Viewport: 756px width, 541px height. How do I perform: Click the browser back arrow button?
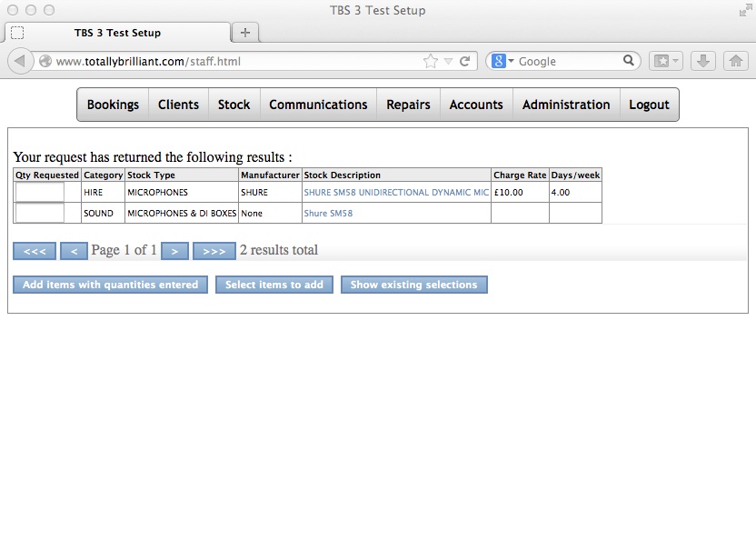[20, 62]
